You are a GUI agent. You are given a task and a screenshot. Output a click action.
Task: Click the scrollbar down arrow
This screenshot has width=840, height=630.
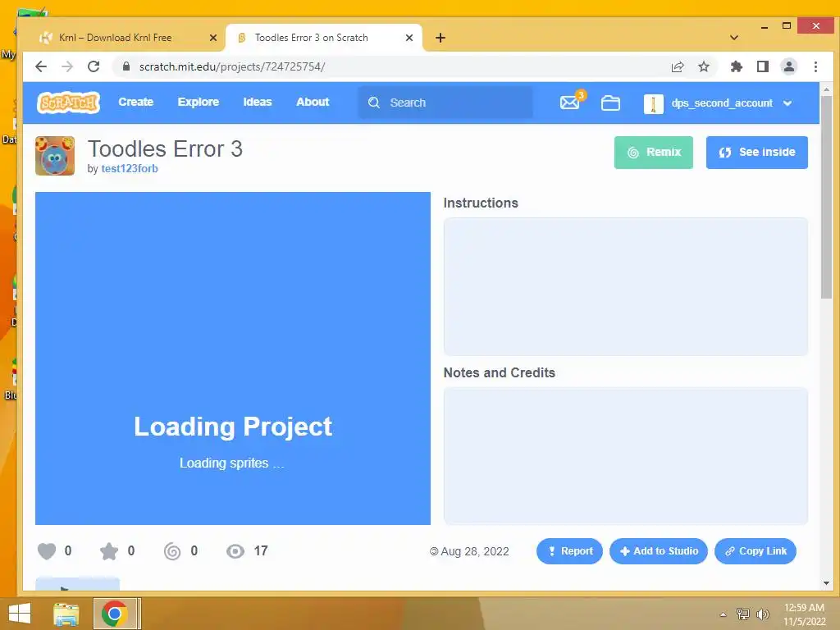(826, 583)
